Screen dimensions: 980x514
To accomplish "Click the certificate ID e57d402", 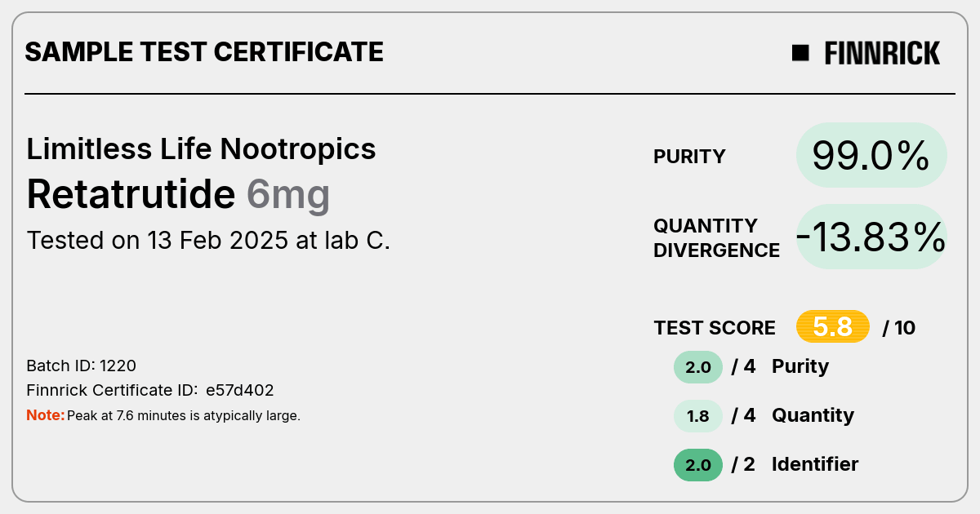I will (239, 391).
